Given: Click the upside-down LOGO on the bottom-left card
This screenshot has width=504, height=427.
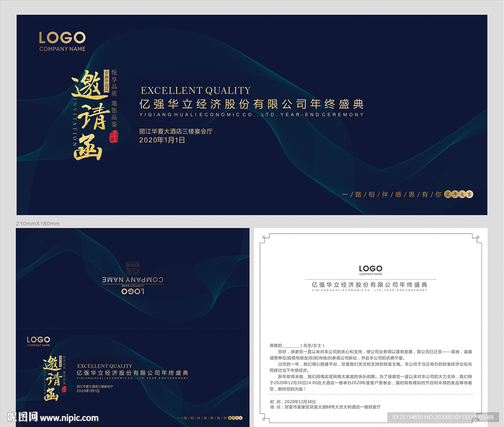Looking at the screenshot, I should 133,291.
